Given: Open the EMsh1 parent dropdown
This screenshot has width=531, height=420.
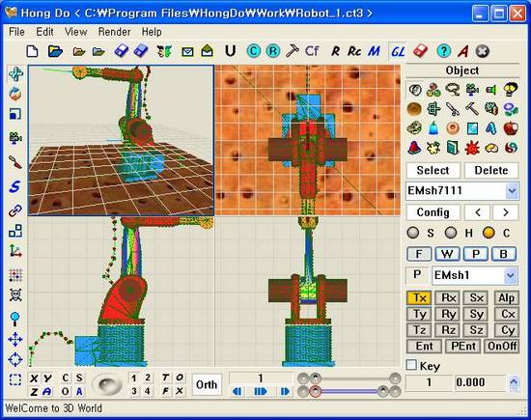Looking at the screenshot, I should tap(511, 275).
